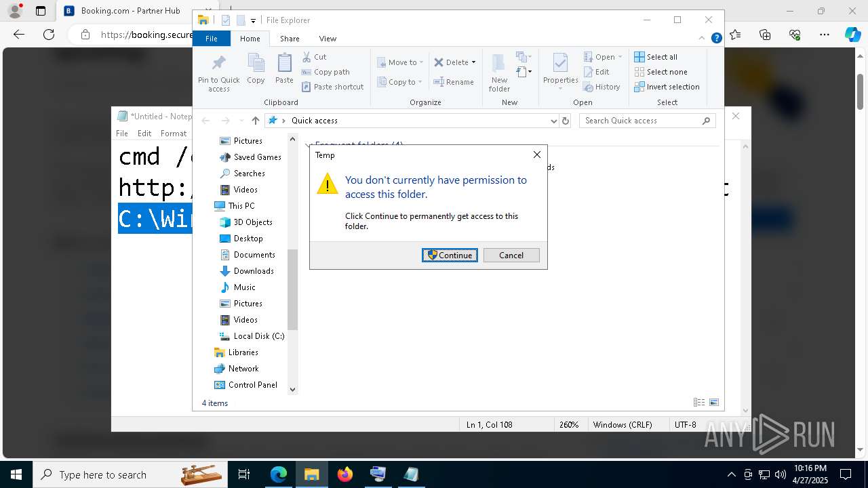Click the Refresh address bar button
This screenshot has height=488, width=868.
click(x=566, y=121)
